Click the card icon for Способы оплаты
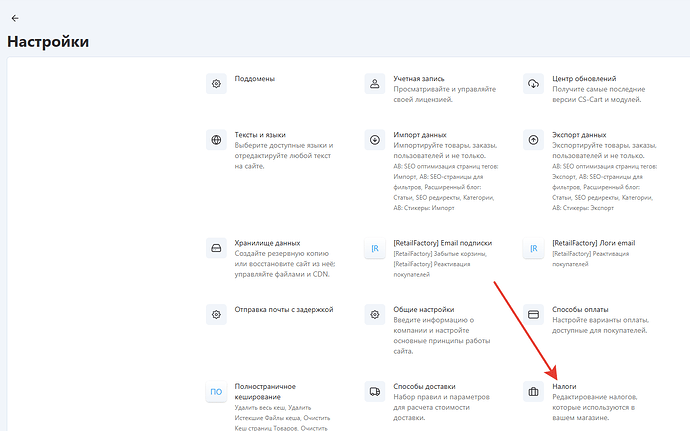Image resolution: width=690 pixels, height=431 pixels. pos(533,315)
